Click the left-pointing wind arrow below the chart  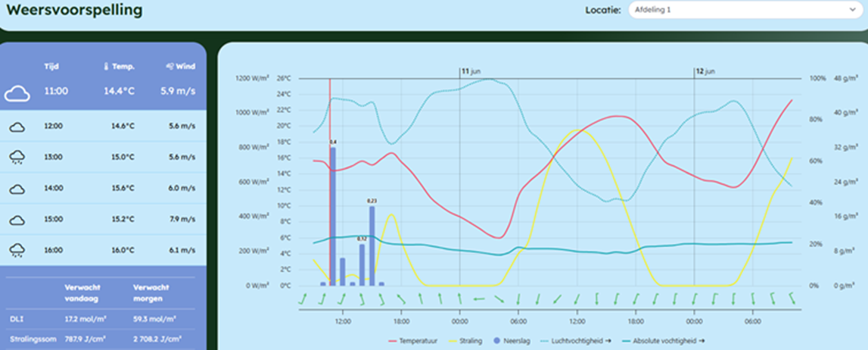point(479,299)
